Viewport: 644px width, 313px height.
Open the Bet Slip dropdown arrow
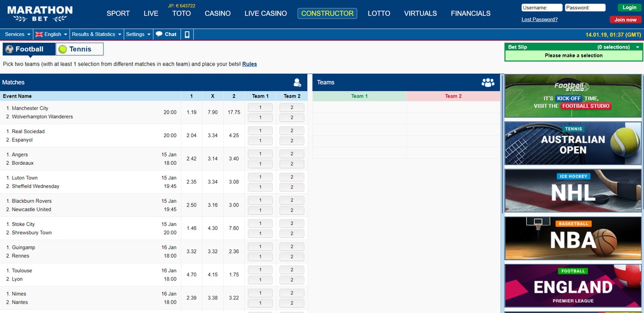pyautogui.click(x=638, y=47)
